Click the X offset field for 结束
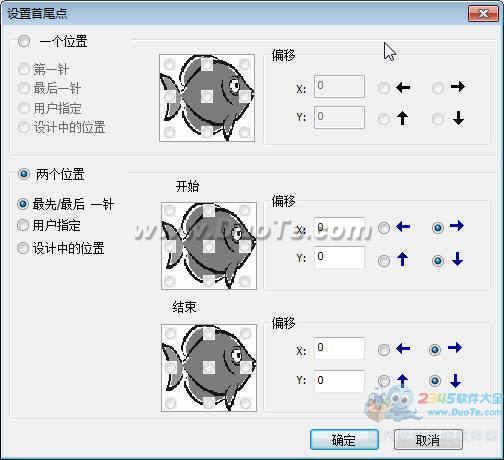Image resolution: width=504 pixels, height=460 pixels. point(339,348)
